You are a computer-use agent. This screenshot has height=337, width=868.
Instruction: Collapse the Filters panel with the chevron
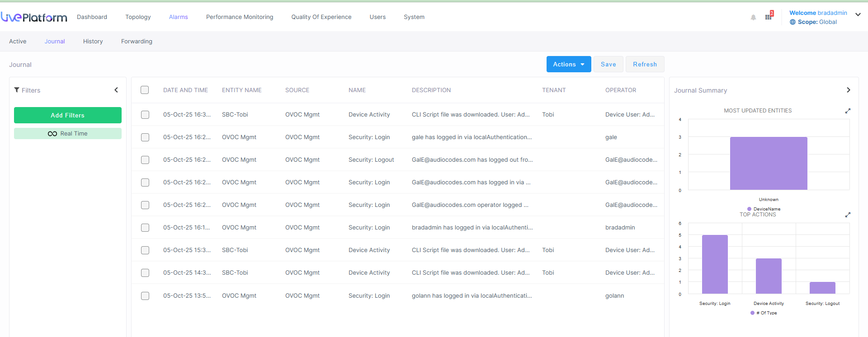(x=116, y=90)
